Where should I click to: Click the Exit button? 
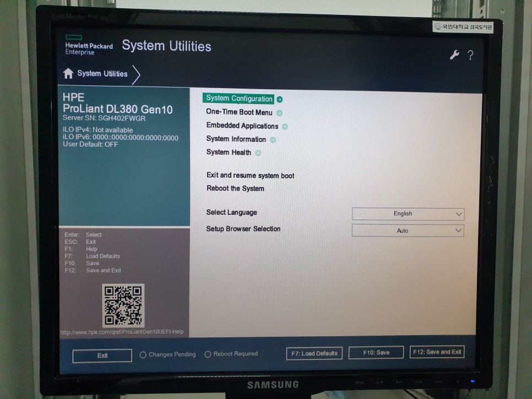tap(102, 356)
